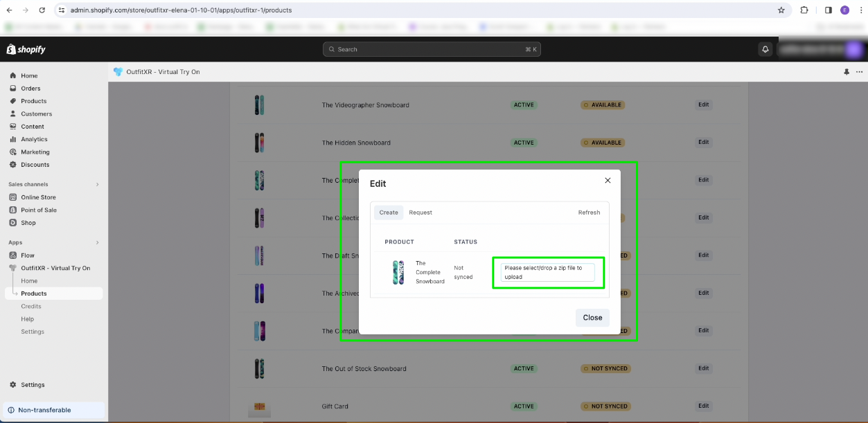Switch to the Request tab in dialog
Viewport: 868px width, 423px height.
420,213
